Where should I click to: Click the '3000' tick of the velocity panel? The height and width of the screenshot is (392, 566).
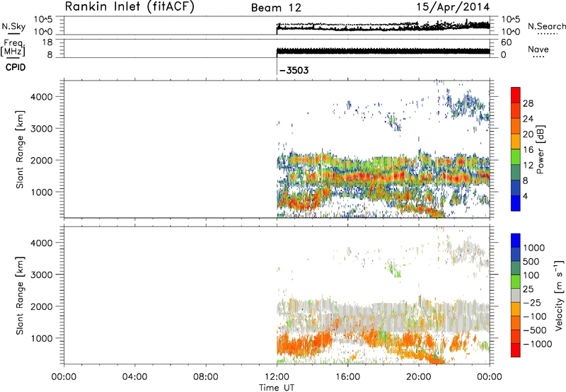pos(41,275)
